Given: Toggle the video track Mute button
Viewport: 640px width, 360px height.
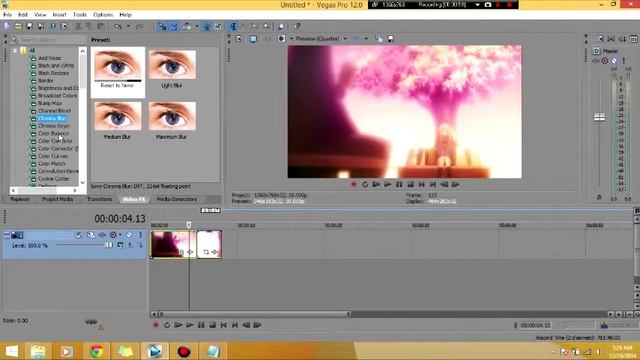Looking at the screenshot, I should pyautogui.click(x=129, y=235).
